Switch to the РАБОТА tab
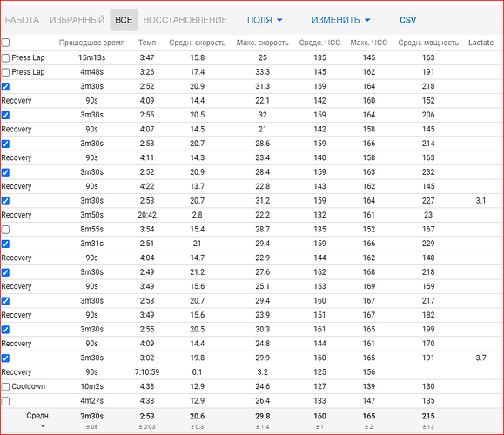This screenshot has height=435, width=504. click(x=22, y=20)
